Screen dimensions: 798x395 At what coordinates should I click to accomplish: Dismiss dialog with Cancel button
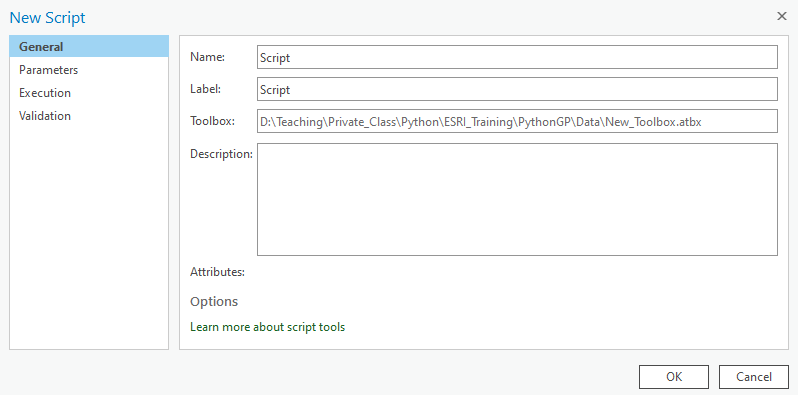[x=754, y=377]
